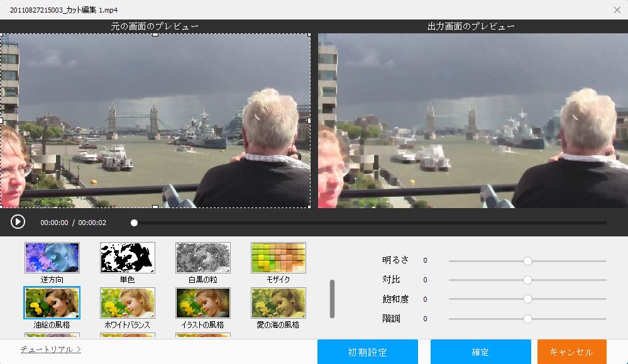Click the playback seek bar handle
The width and height of the screenshot is (628, 364).
(x=134, y=223)
